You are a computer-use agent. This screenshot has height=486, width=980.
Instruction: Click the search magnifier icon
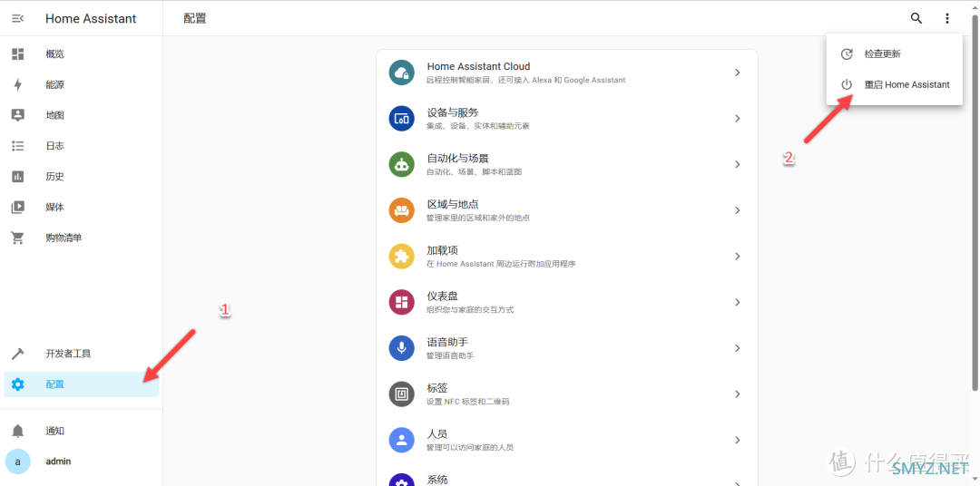coord(916,18)
